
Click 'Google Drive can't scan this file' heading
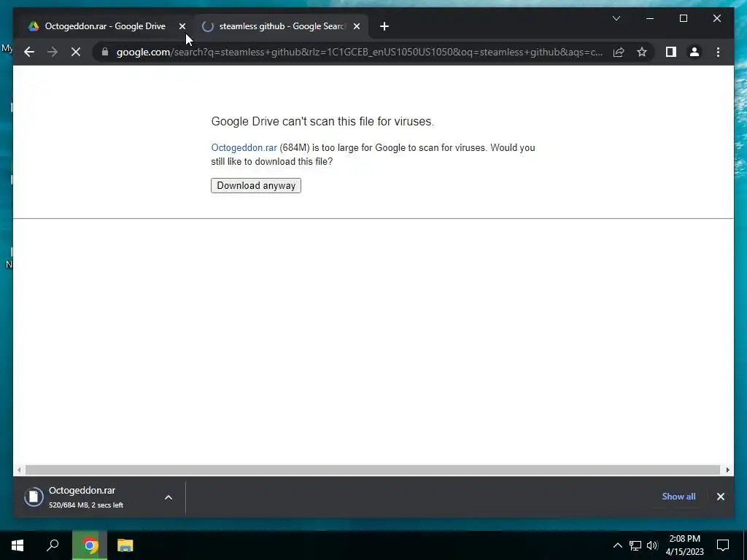click(322, 122)
